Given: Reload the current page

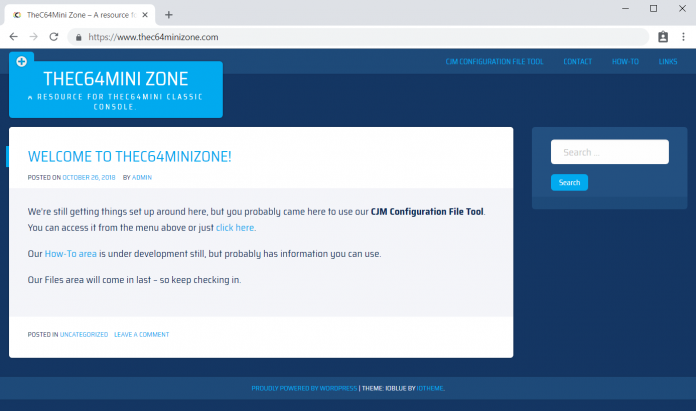Looking at the screenshot, I should (54, 37).
